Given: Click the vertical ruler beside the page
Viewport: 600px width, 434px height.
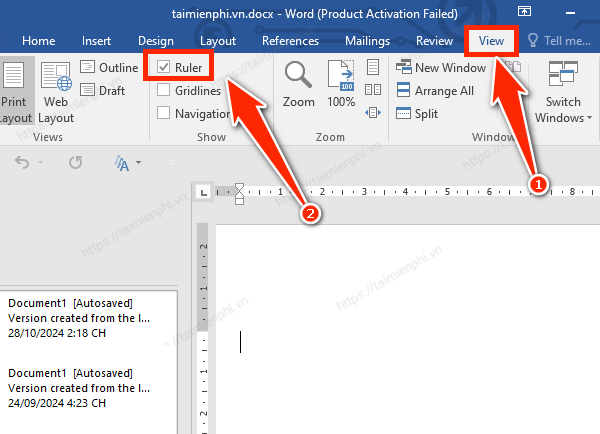Looking at the screenshot, I should click(204, 329).
